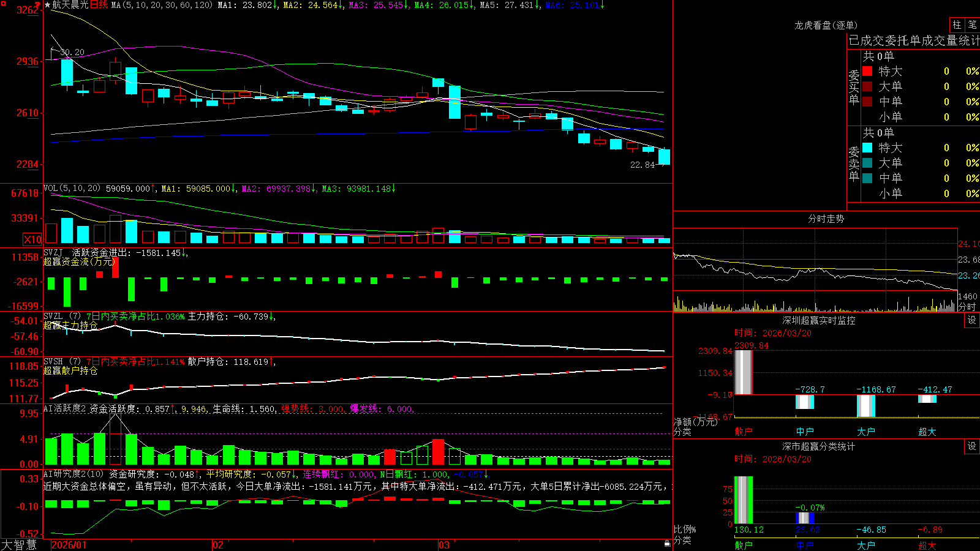Click the teal 中单 sell-order swatch
Screen dimensions: 980x551
tap(867, 178)
